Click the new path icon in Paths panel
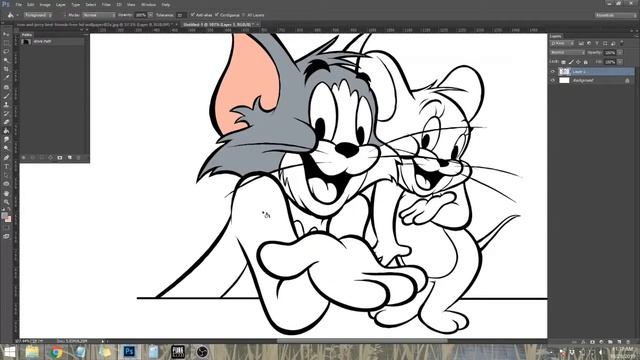 click(x=70, y=158)
